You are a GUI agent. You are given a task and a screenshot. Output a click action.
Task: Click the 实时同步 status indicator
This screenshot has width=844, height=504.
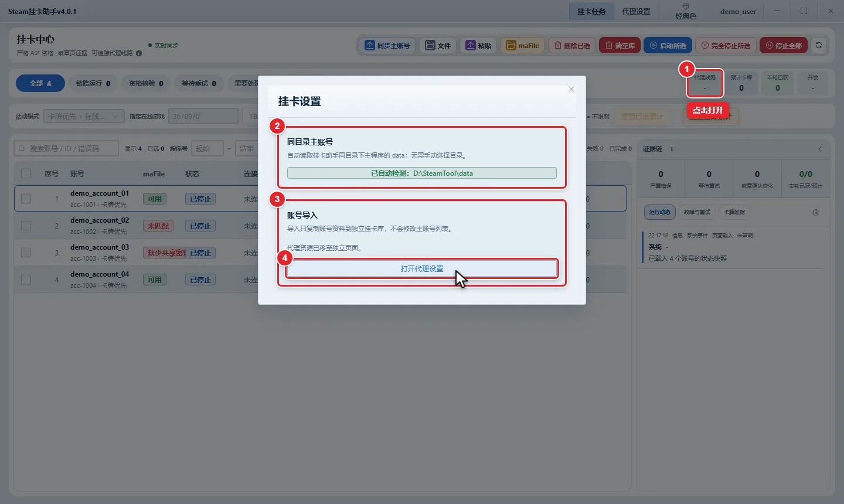pos(164,45)
